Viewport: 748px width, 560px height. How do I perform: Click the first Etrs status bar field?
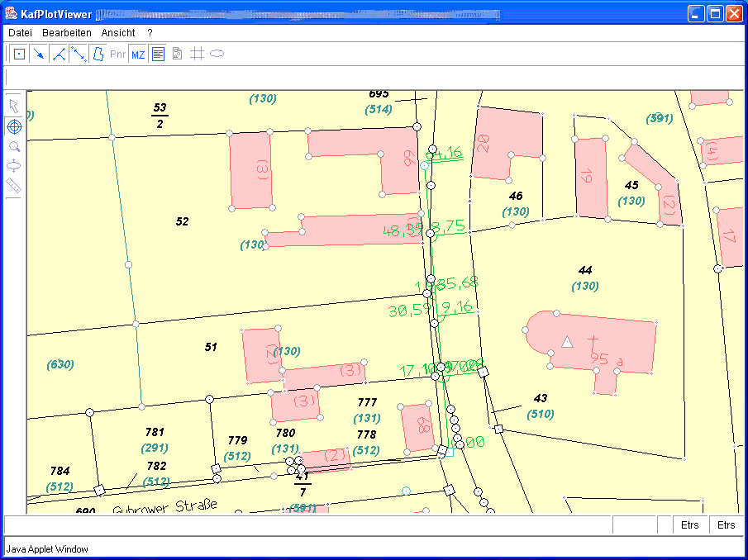[689, 525]
